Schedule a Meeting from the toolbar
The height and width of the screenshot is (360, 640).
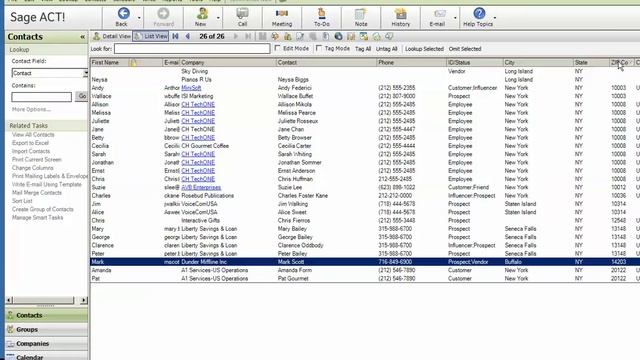click(x=282, y=14)
